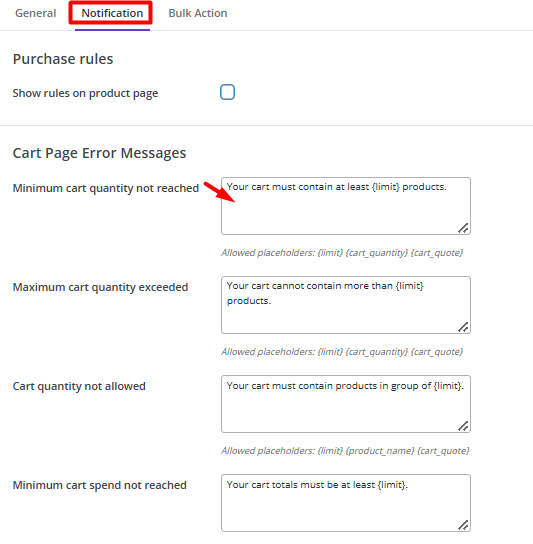Switch to the General tab
The width and height of the screenshot is (533, 544).
(x=35, y=13)
